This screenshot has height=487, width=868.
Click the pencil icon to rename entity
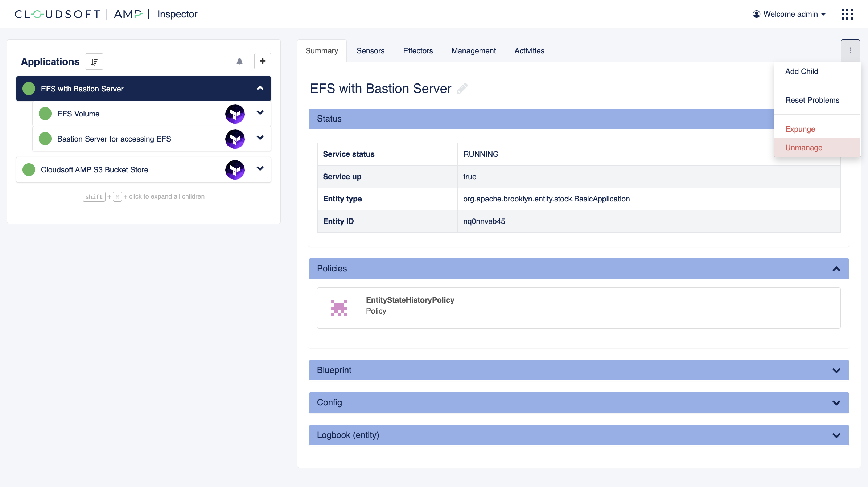(x=462, y=89)
